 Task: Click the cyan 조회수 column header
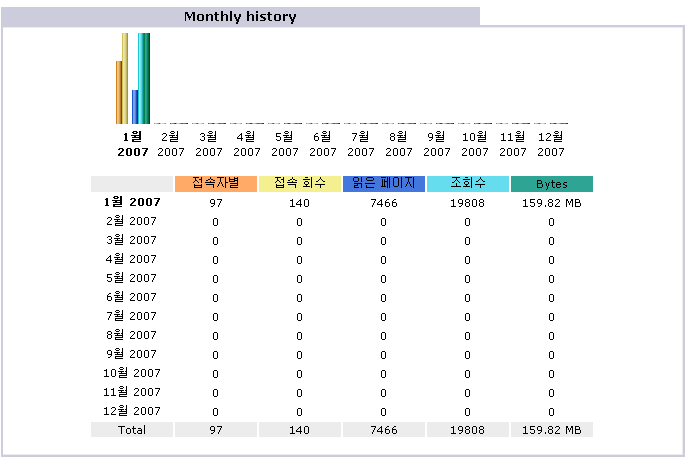coord(467,183)
